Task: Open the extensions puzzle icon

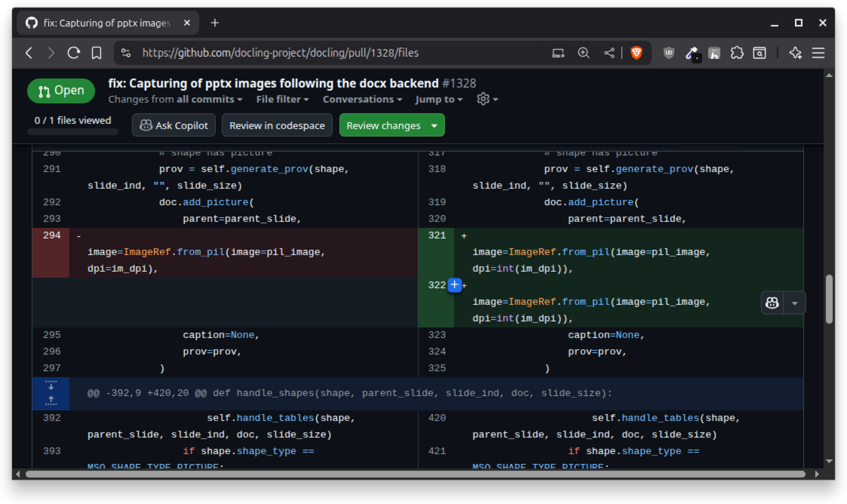Action: (x=737, y=53)
